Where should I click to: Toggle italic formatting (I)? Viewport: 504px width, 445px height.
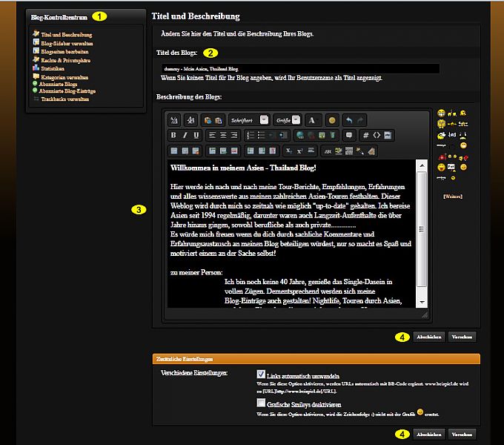click(x=185, y=136)
